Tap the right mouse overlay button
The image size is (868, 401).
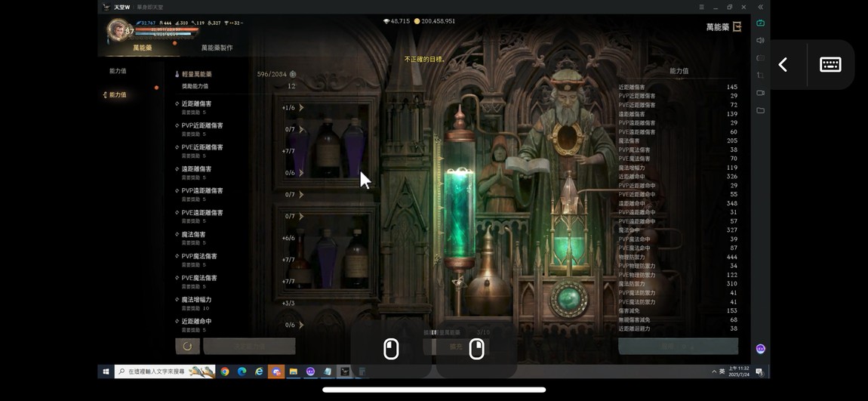point(476,350)
